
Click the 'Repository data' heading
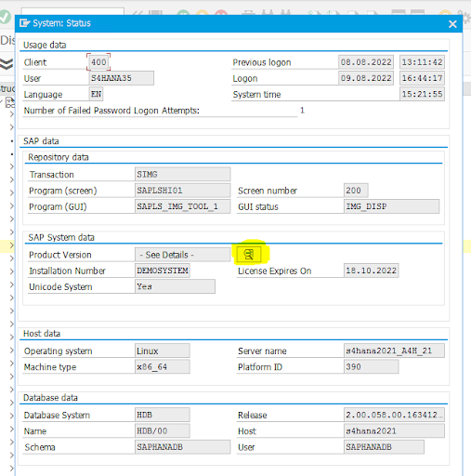point(59,157)
